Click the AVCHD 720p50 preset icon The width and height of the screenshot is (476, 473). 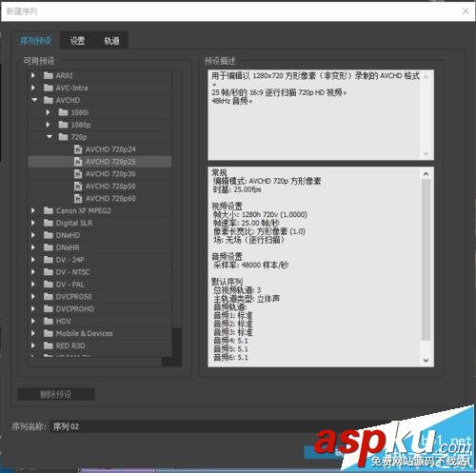[x=78, y=187]
